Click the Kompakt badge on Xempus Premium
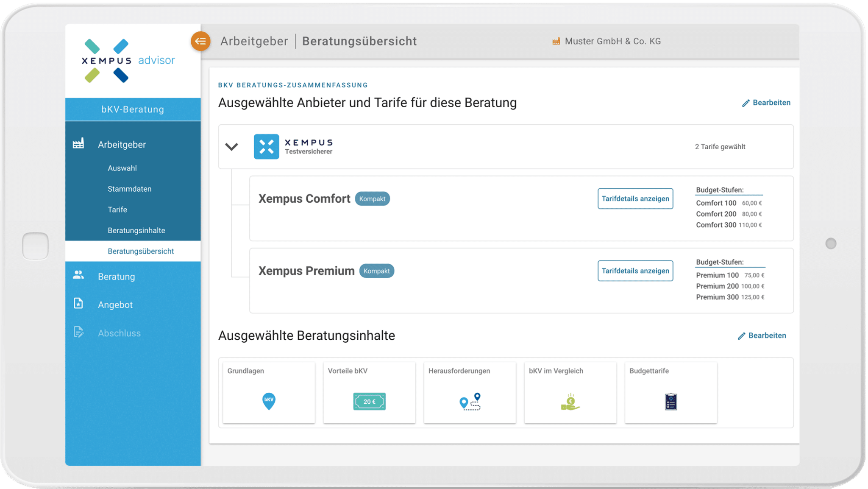868x489 pixels. tap(376, 271)
